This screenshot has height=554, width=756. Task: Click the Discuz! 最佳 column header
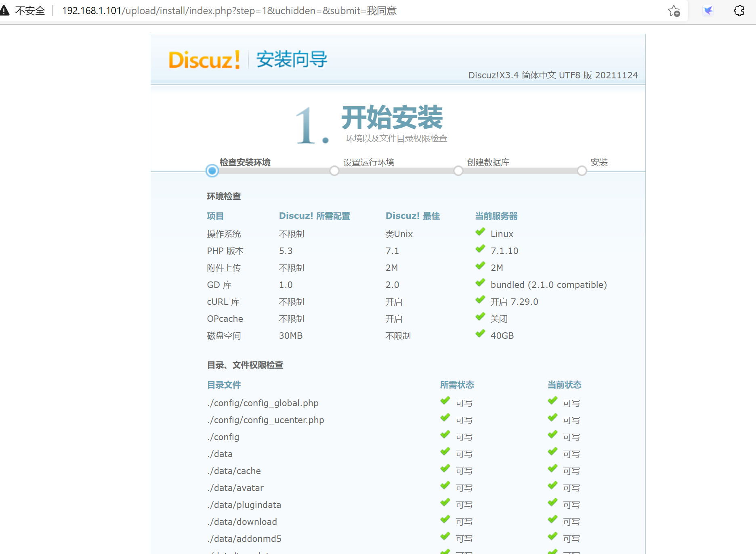point(413,216)
